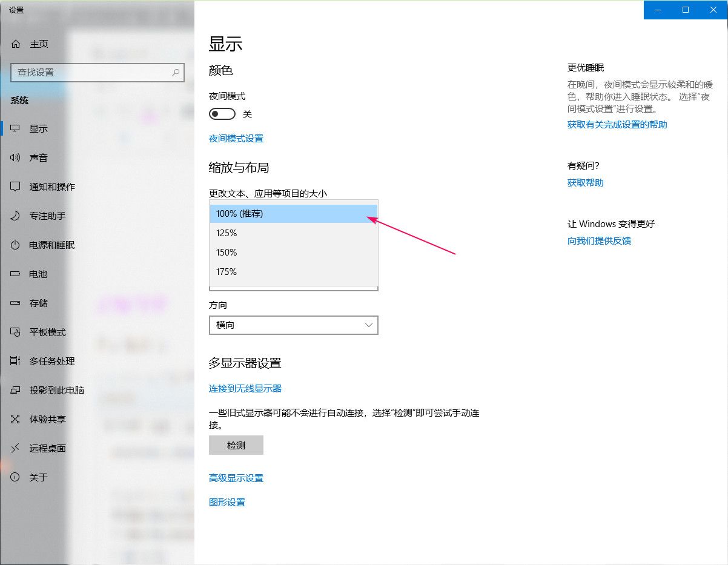
Task: Click the shared experiences icon beside 体验共享
Action: tap(15, 420)
